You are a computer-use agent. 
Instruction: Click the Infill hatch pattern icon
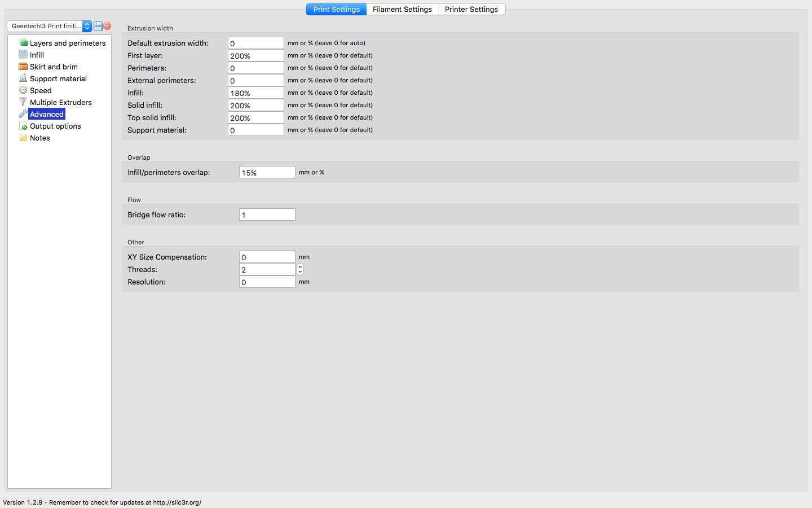(x=23, y=55)
